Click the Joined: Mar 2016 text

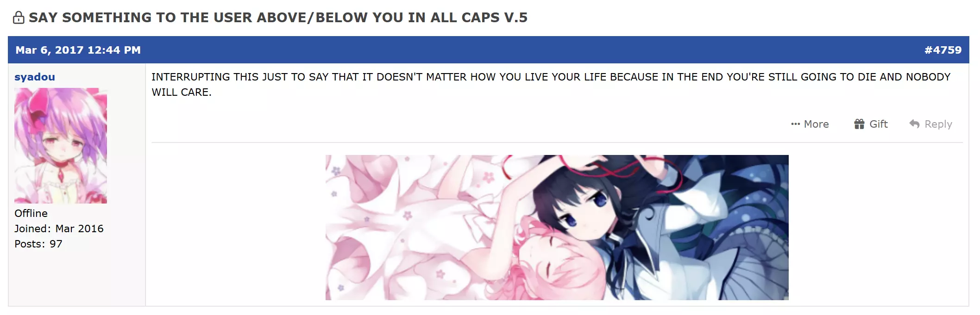pyautogui.click(x=59, y=229)
